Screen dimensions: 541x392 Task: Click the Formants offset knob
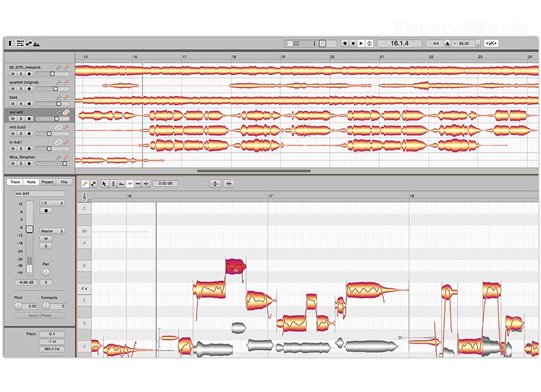46,305
